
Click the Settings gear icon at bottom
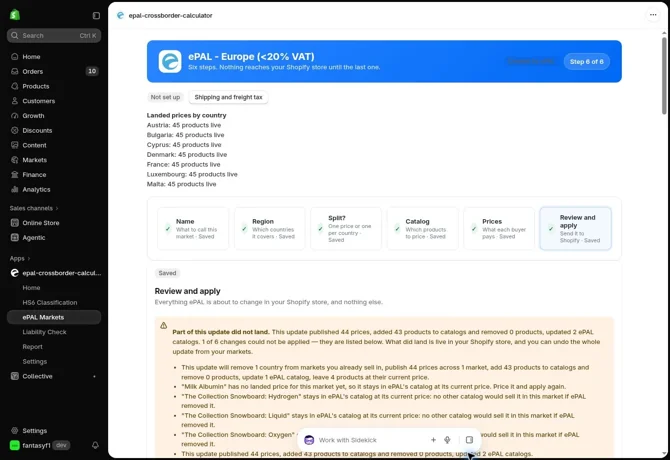(15, 431)
